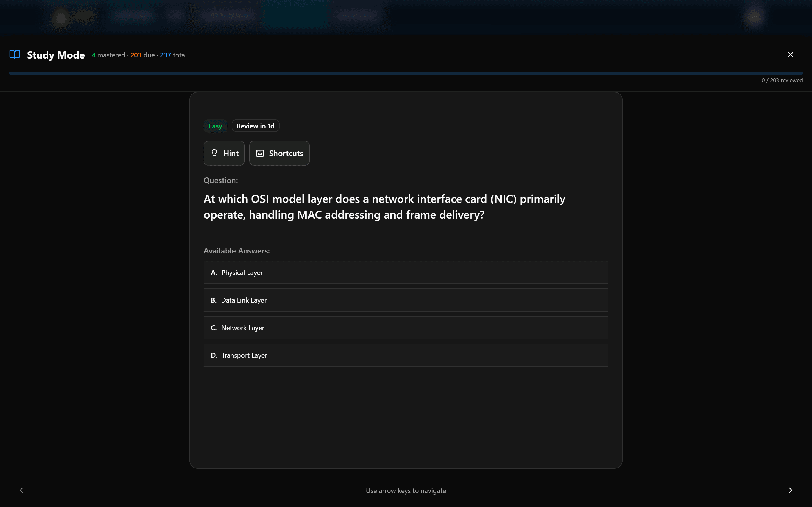Click the Hint button
812x507 pixels.
coord(224,153)
